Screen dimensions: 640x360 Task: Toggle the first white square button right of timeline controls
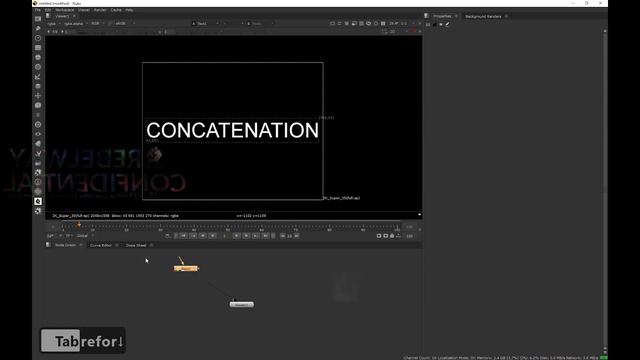tap(379, 236)
